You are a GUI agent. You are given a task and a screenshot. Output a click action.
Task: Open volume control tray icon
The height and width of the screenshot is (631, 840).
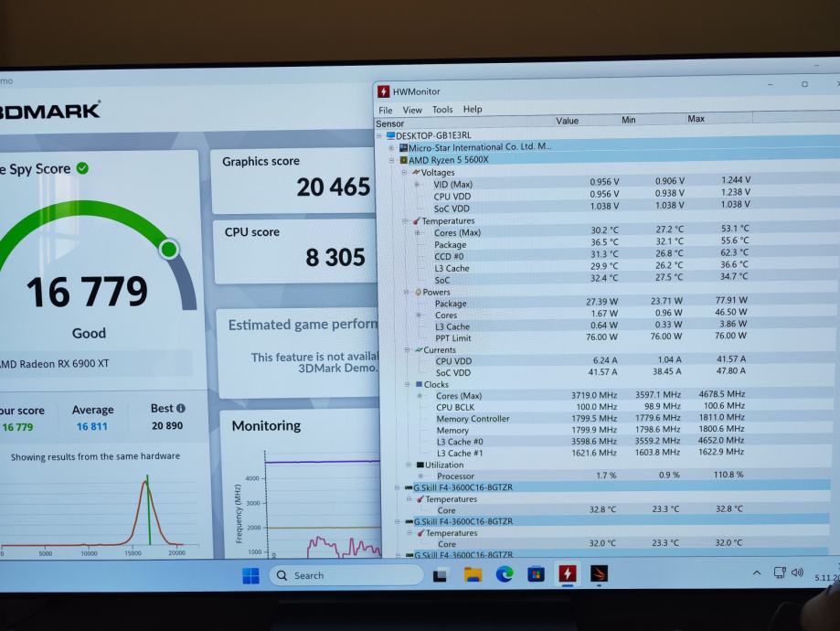pos(797,572)
